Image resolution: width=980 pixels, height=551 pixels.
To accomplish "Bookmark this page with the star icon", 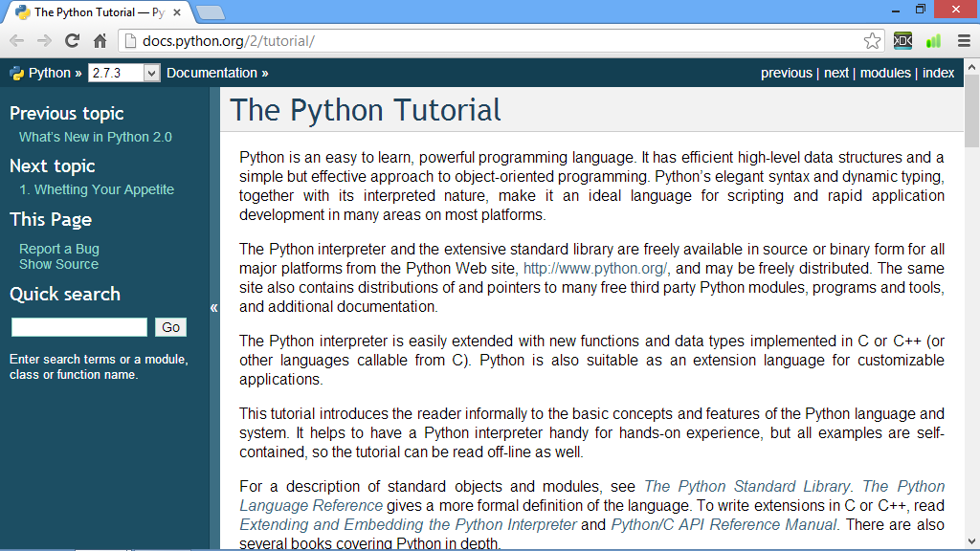I will [x=872, y=41].
